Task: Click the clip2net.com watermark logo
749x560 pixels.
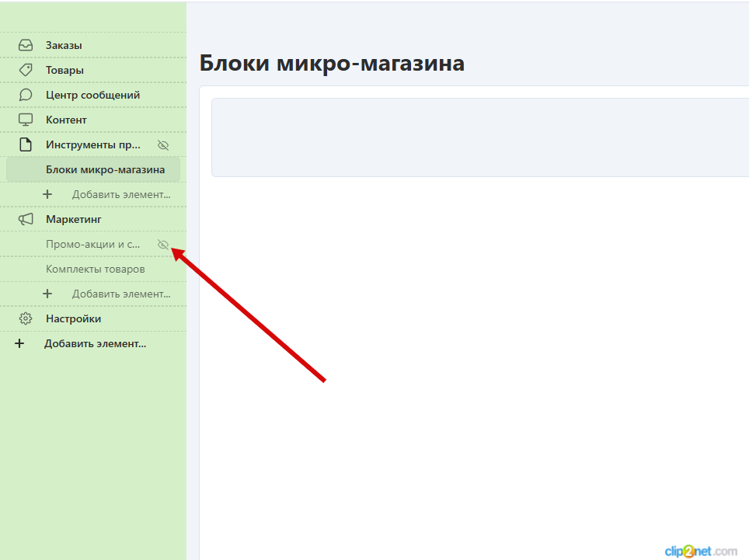Action: click(x=700, y=551)
